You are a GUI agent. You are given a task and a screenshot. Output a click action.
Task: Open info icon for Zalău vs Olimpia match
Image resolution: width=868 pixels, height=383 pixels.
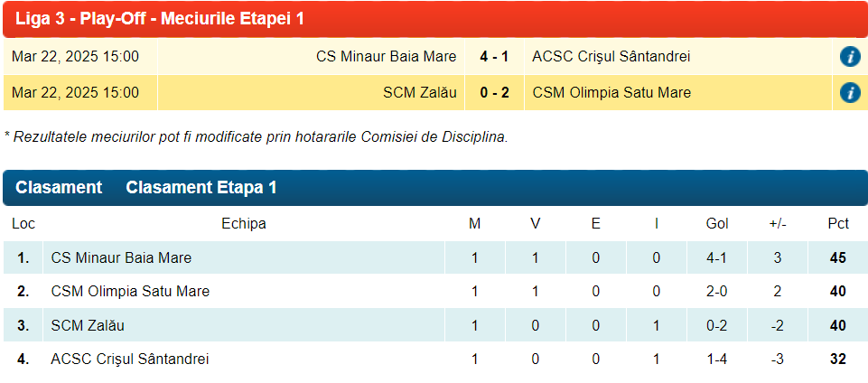tap(849, 92)
